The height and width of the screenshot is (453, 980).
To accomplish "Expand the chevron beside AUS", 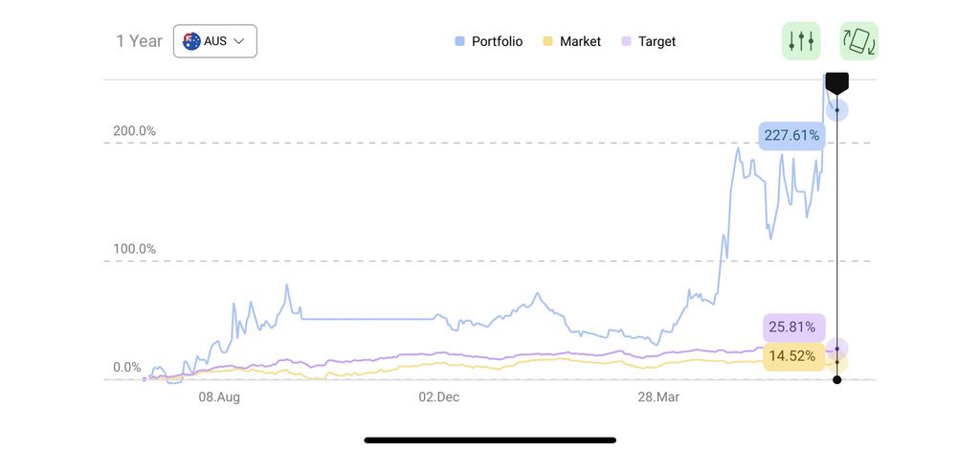I will [x=239, y=41].
